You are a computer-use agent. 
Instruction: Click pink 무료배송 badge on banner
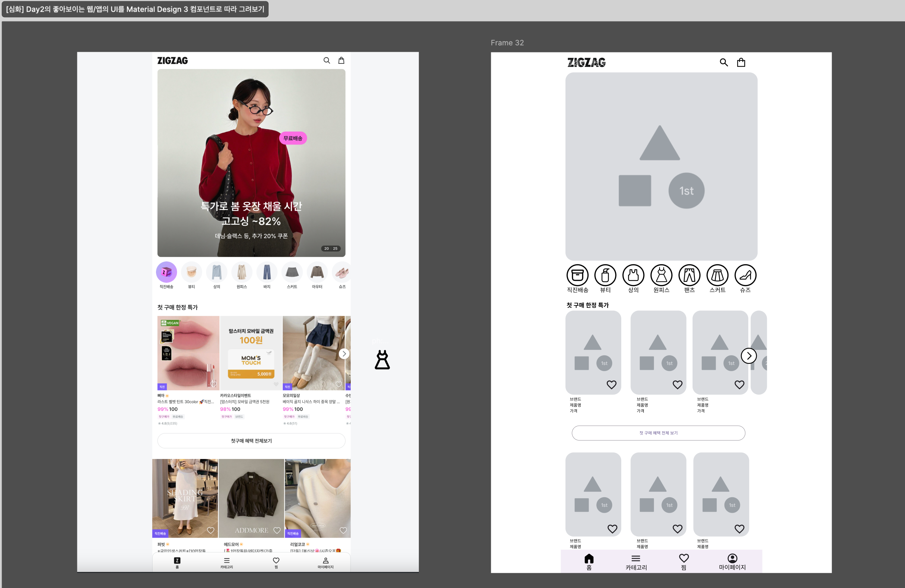[x=293, y=138]
